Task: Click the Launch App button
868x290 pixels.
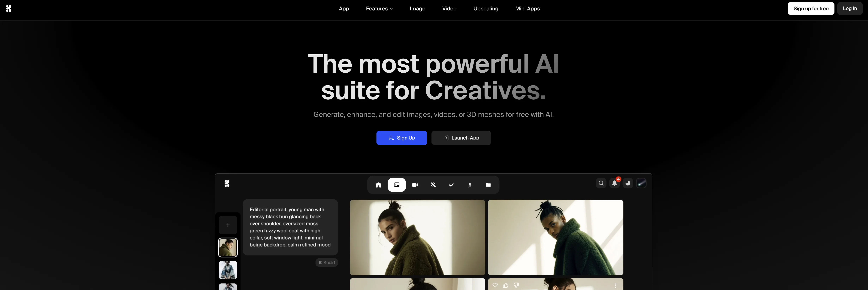Action: [461, 138]
